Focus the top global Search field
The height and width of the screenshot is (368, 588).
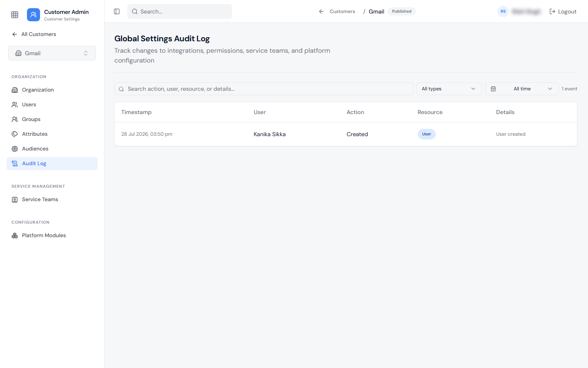coord(180,11)
